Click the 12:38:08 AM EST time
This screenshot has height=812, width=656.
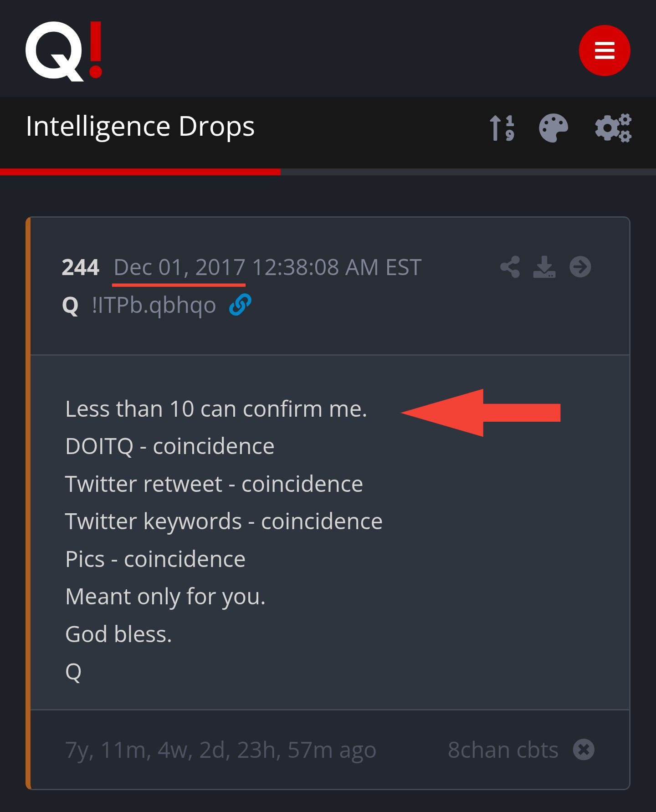click(x=337, y=267)
